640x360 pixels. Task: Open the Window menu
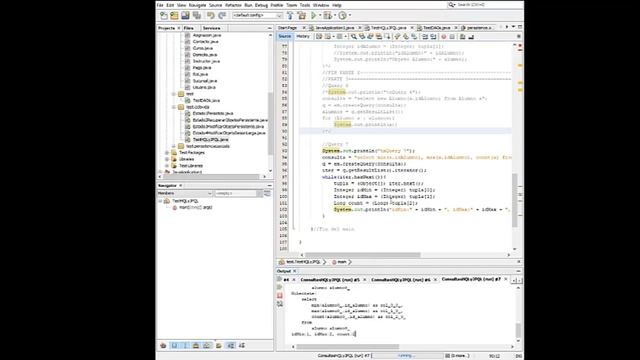click(x=321, y=5)
